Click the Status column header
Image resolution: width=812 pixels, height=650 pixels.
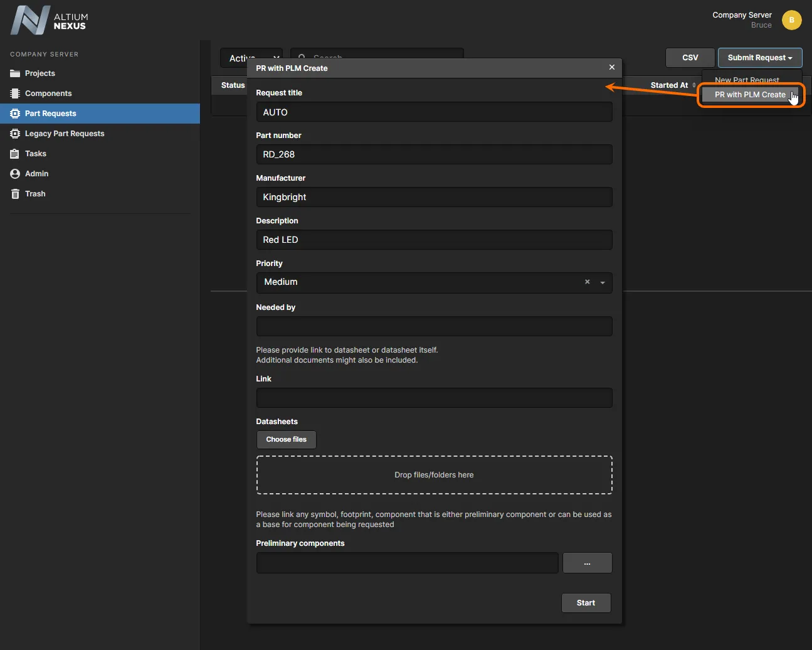[233, 85]
